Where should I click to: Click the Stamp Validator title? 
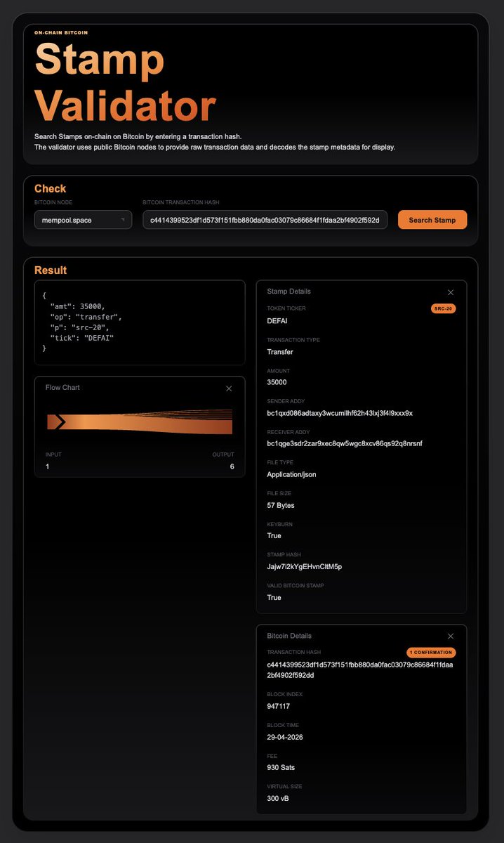tap(125, 82)
